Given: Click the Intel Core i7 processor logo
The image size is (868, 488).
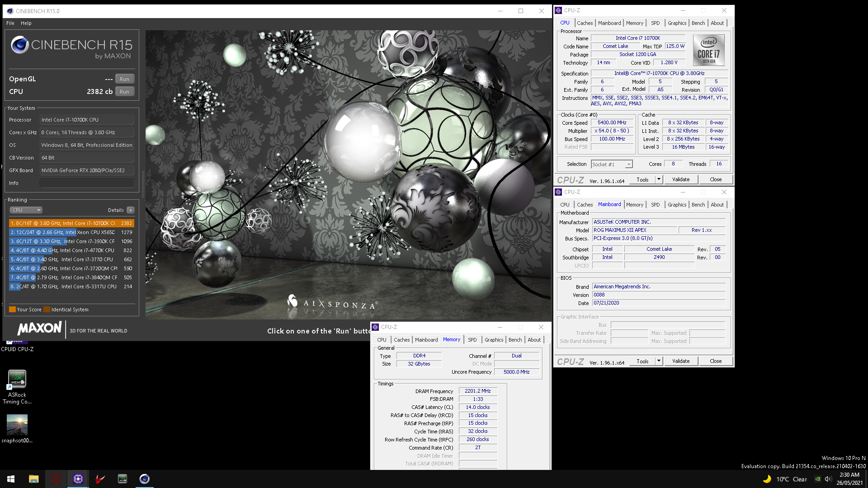Looking at the screenshot, I should point(708,51).
